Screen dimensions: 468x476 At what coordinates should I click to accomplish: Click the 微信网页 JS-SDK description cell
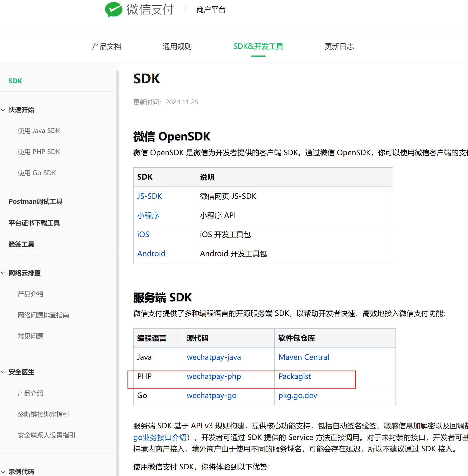pos(294,196)
